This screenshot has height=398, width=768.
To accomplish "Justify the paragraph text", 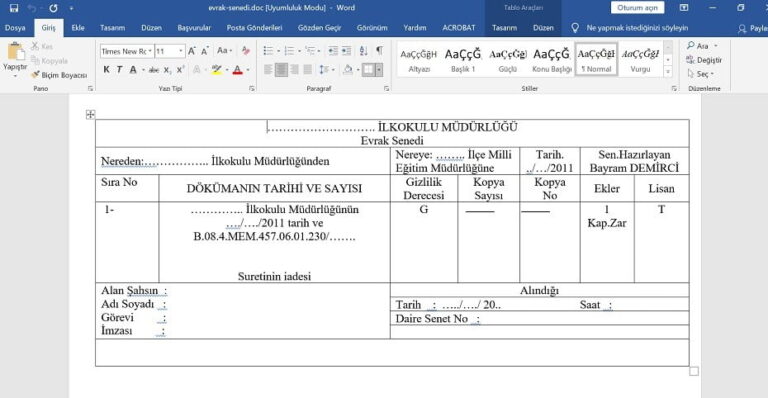I will [308, 70].
